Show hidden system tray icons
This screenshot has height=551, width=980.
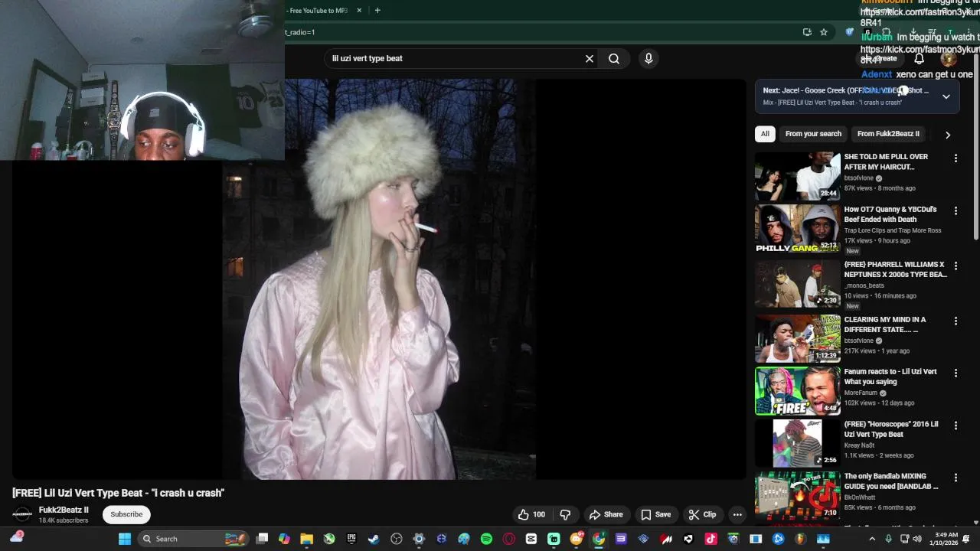(x=872, y=539)
